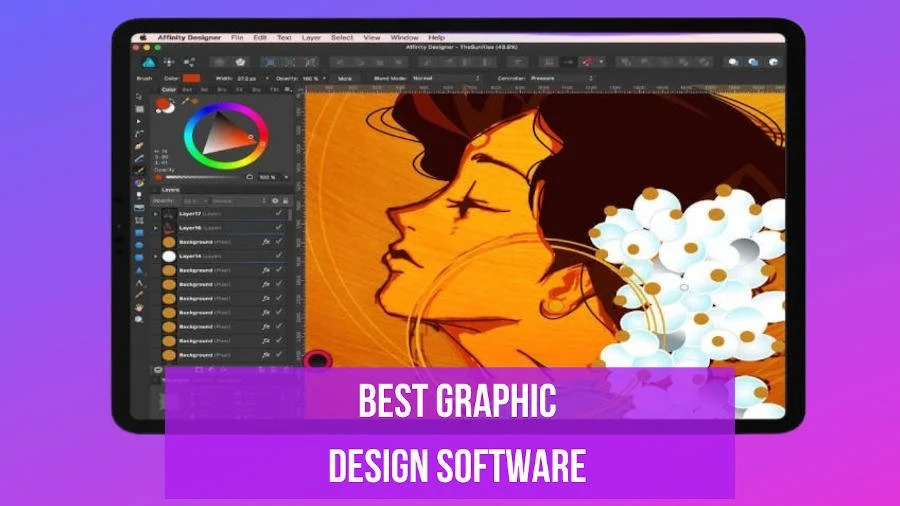Select the blue Vector Brush tool
900x506 pixels.
click(139, 158)
